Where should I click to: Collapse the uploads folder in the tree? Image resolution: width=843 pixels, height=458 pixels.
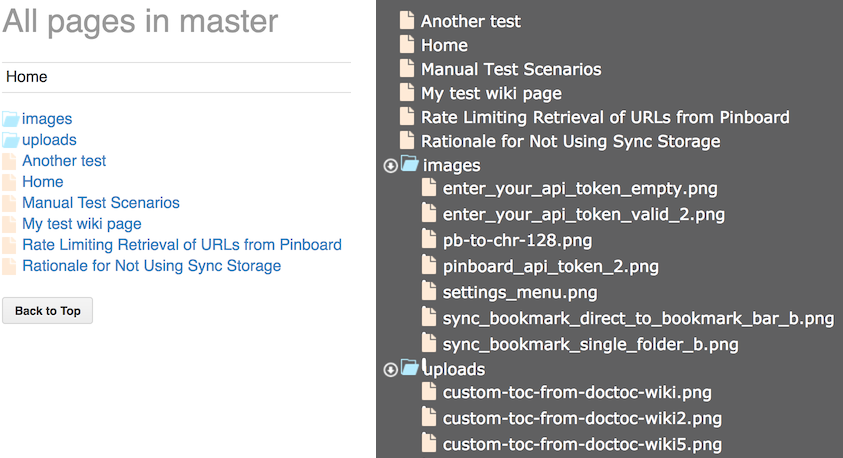[x=390, y=370]
